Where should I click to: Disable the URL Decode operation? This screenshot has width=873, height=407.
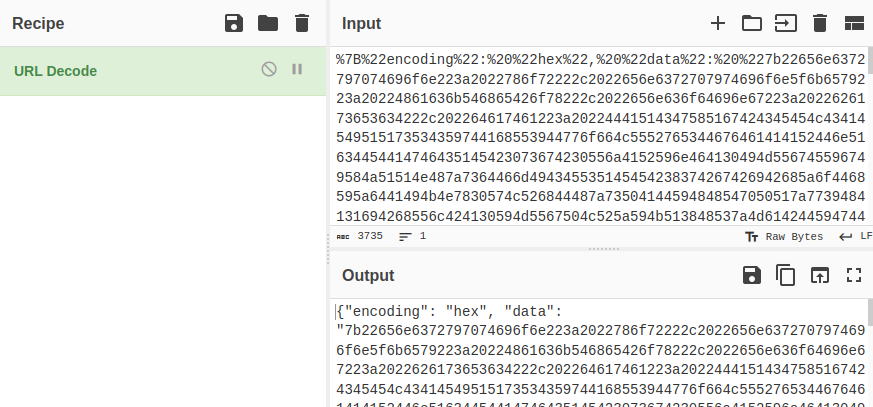(x=268, y=69)
